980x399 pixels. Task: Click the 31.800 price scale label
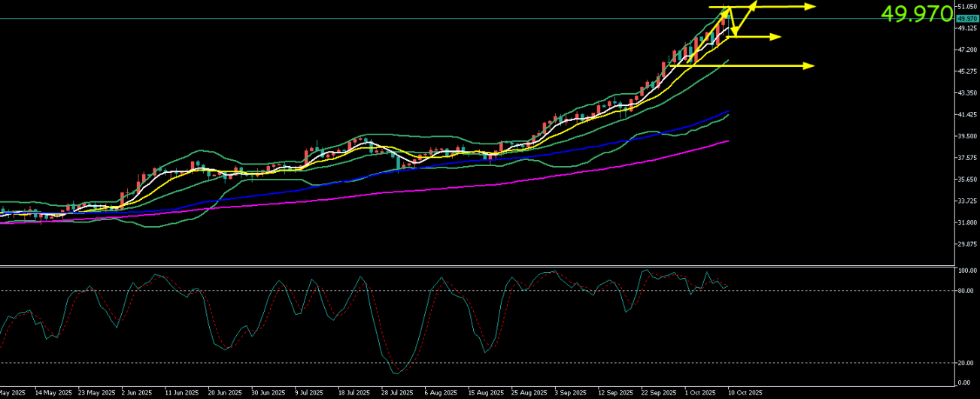tap(967, 223)
